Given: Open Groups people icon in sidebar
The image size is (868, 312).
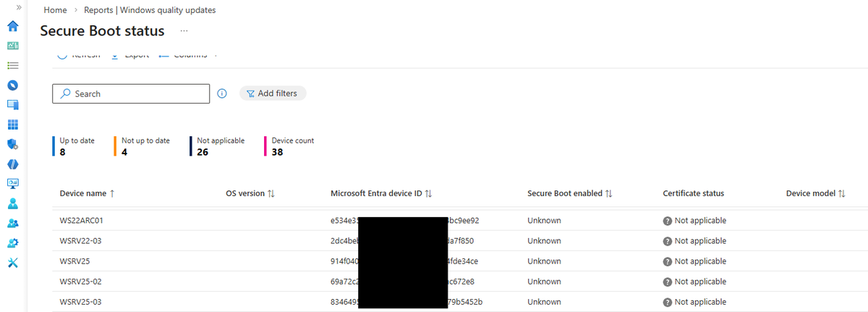Looking at the screenshot, I should (12, 223).
